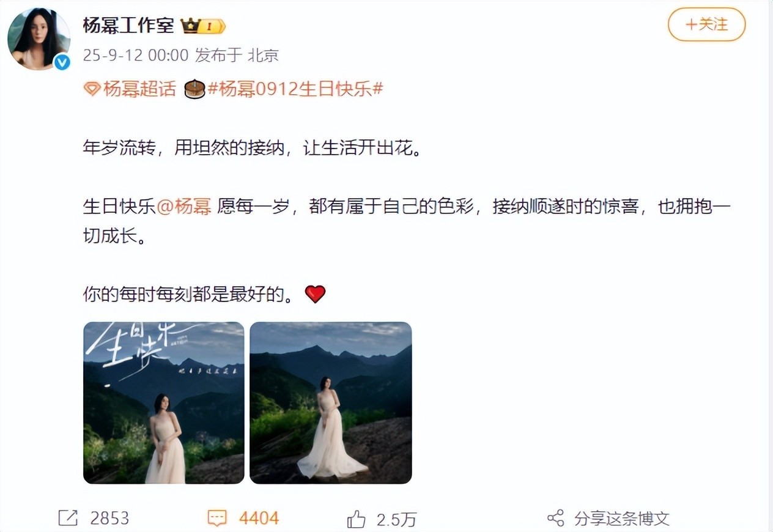773x532 pixels.
Task: Follow the account with +关注 button
Action: click(x=707, y=25)
